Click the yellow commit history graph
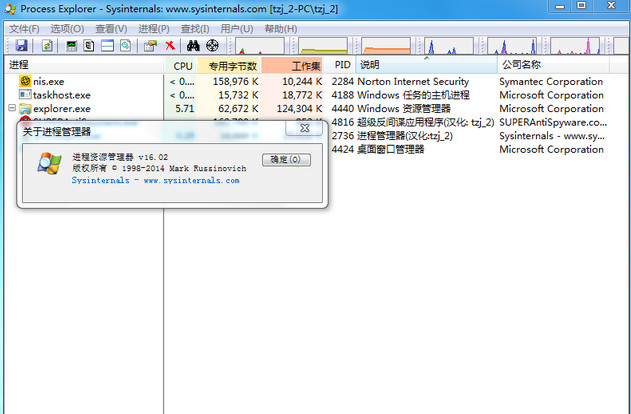Image resolution: width=631 pixels, height=414 pixels. 323,46
